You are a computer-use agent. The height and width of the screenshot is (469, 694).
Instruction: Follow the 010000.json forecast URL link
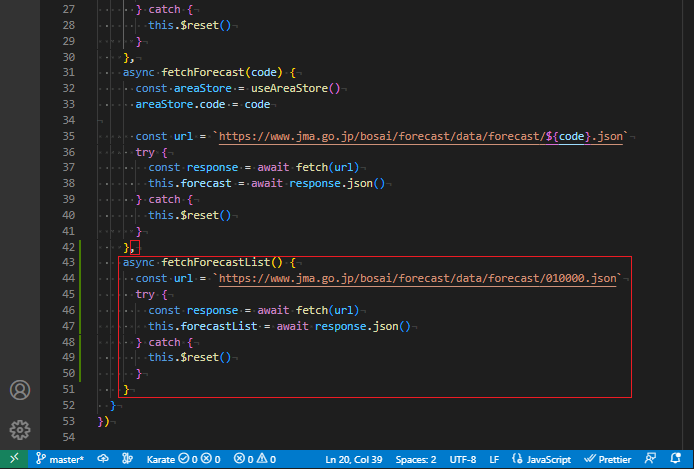417,278
